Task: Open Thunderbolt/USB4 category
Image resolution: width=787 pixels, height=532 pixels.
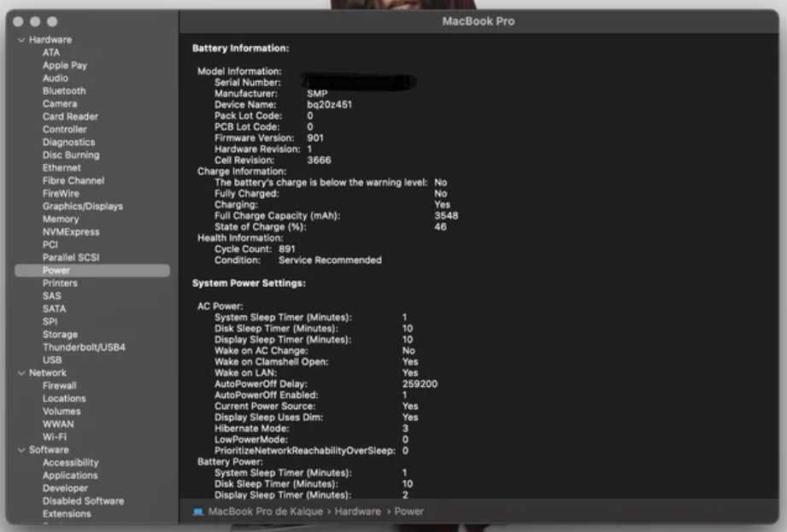Action: pos(84,348)
